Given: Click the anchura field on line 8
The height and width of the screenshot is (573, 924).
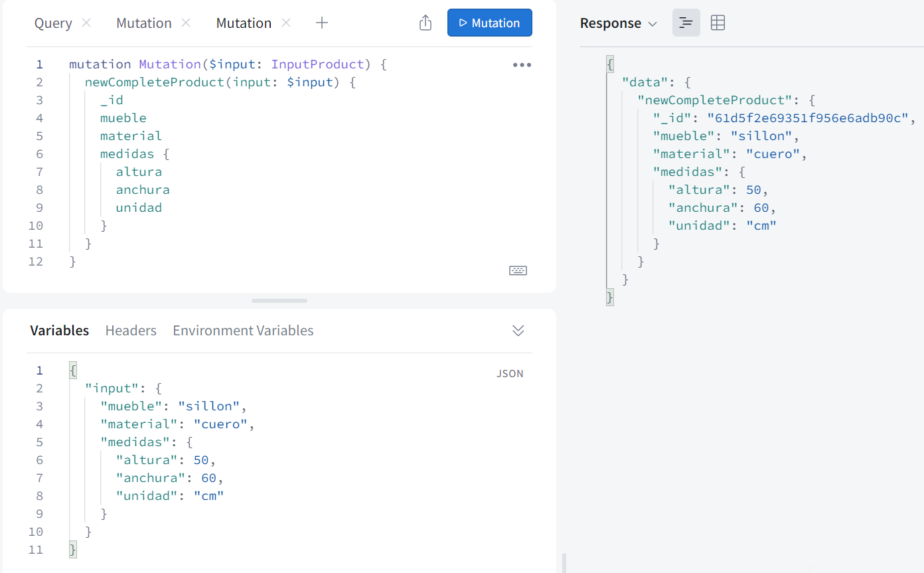Looking at the screenshot, I should coord(143,190).
